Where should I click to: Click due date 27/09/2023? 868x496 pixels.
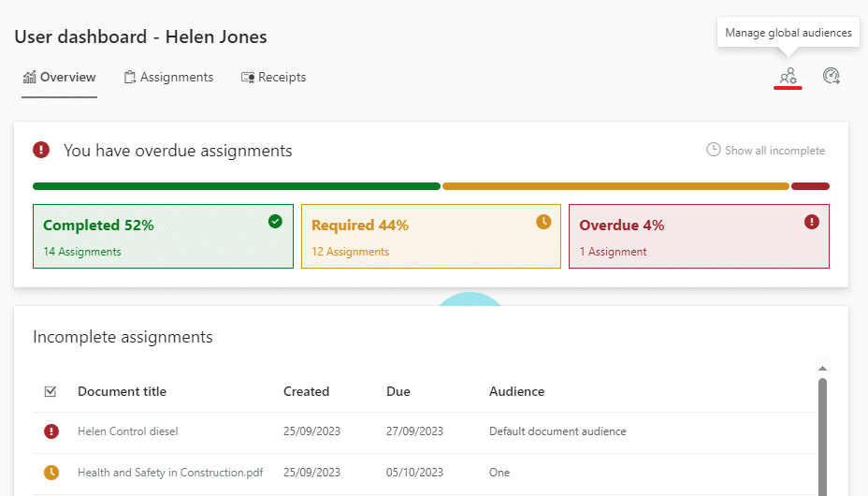(x=414, y=431)
